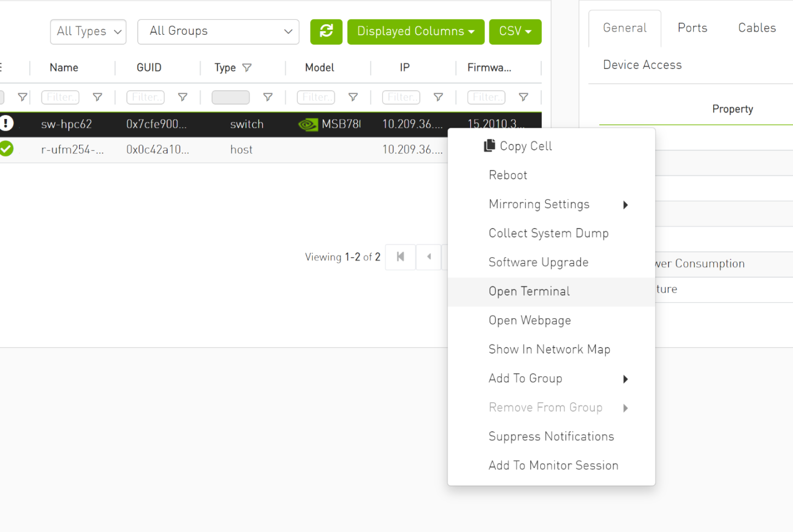Click the IP column filter funnel icon
793x532 pixels.
pos(438,97)
